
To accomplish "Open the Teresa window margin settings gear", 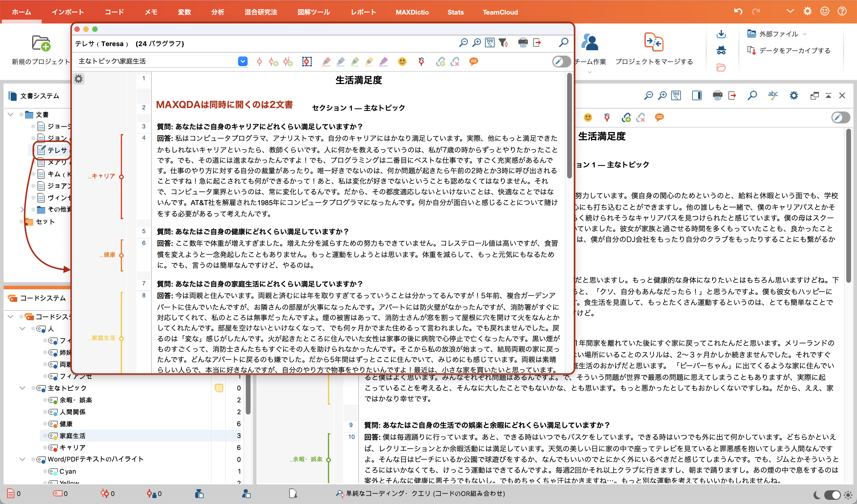I will [x=79, y=79].
